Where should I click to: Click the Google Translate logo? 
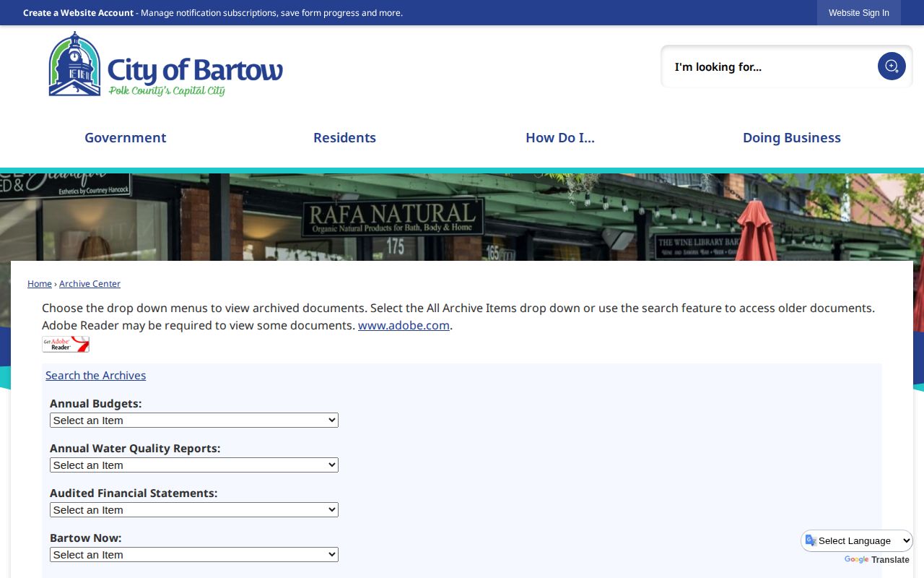click(x=856, y=560)
